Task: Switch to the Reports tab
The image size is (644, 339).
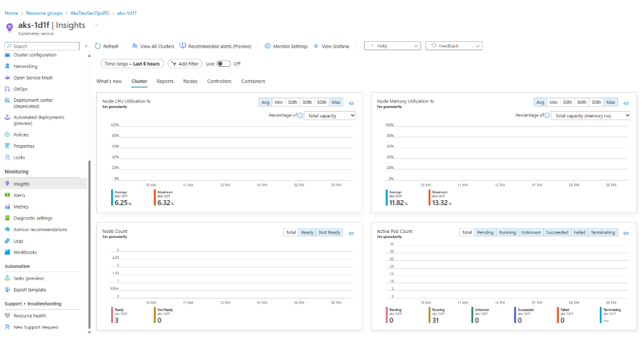Action: (x=165, y=81)
